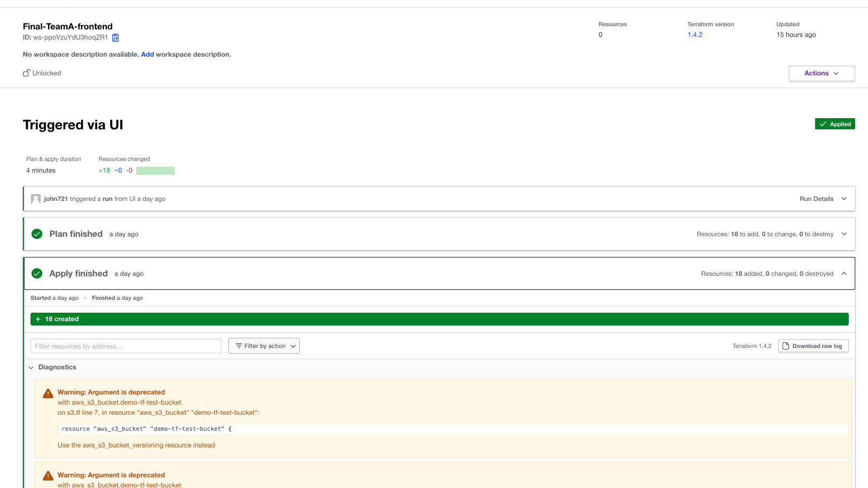Click the green check beside Apply finished
Screen dimensions: 868x488
[x=36, y=273]
